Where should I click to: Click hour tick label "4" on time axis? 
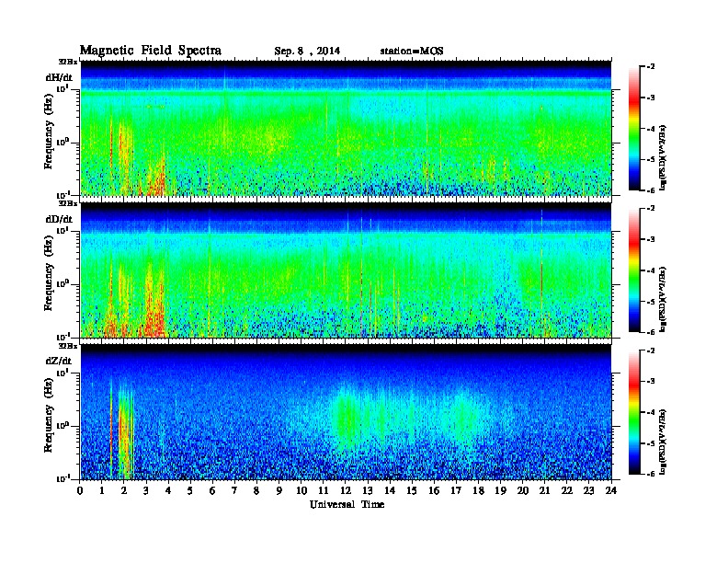click(168, 490)
